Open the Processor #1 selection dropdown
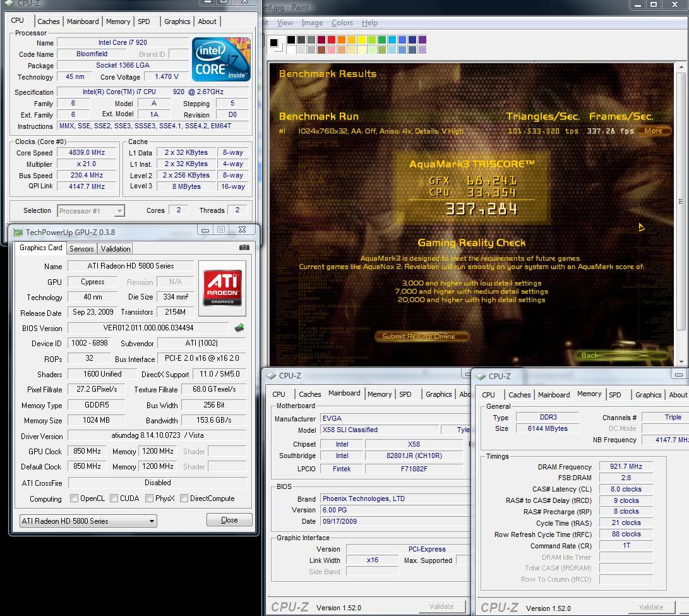689x616 pixels. coord(91,210)
